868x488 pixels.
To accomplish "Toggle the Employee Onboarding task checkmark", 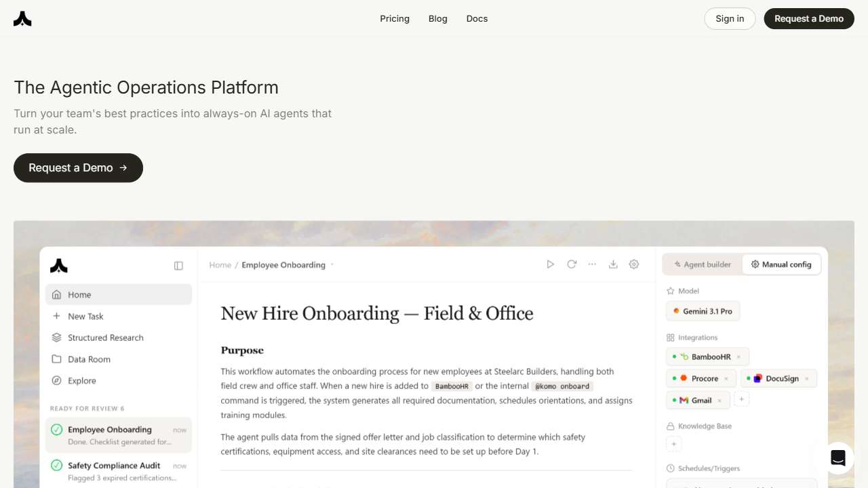I will click(x=57, y=430).
